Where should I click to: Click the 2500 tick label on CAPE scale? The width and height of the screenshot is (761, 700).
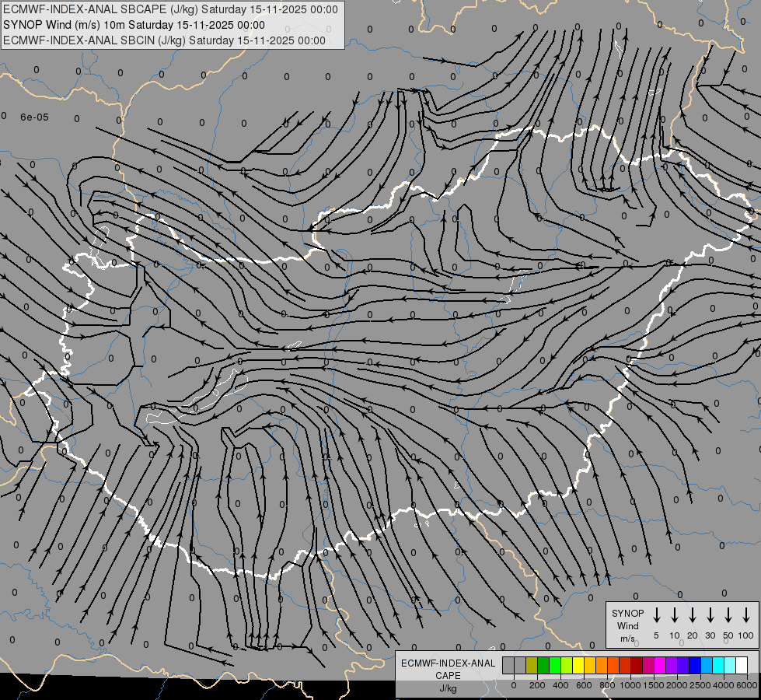pos(700,685)
